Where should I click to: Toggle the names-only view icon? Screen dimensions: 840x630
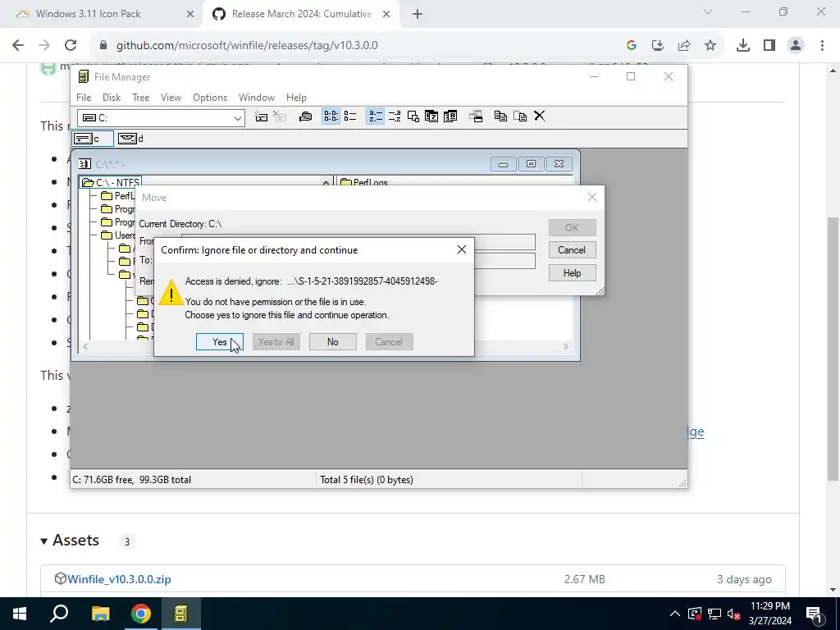click(331, 116)
